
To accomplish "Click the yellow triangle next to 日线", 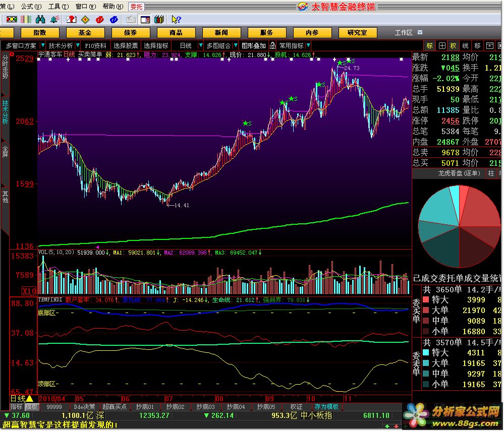I will 30,399.
